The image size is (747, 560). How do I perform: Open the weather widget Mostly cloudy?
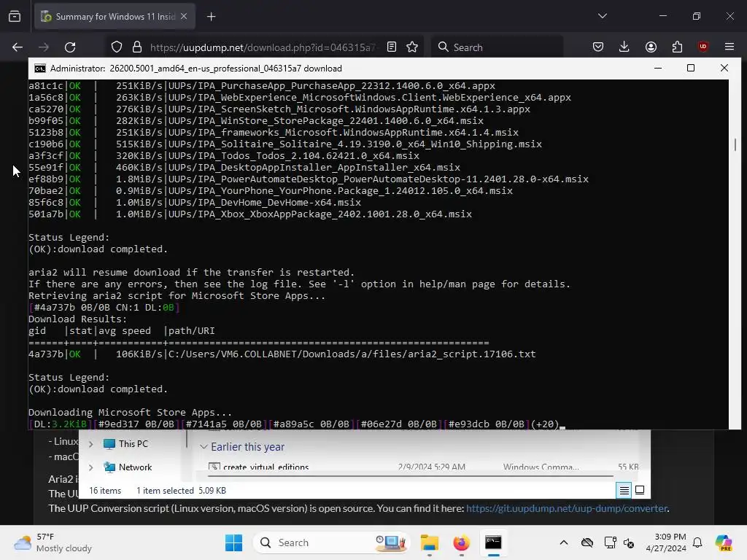53,542
